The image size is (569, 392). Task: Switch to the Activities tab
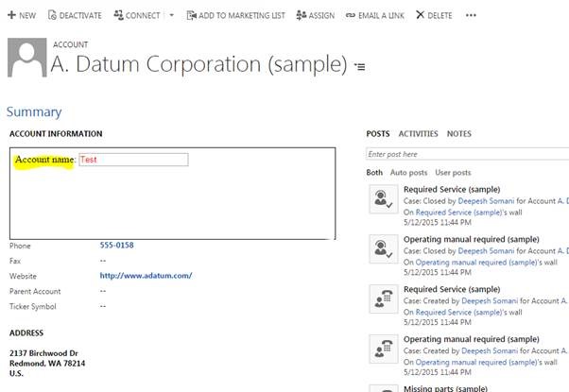pyautogui.click(x=417, y=134)
